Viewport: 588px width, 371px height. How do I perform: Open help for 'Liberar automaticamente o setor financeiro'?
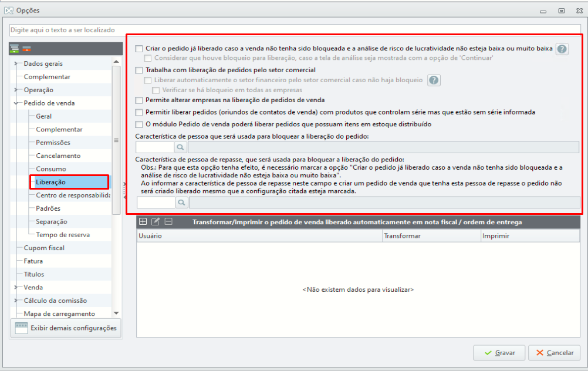click(434, 80)
